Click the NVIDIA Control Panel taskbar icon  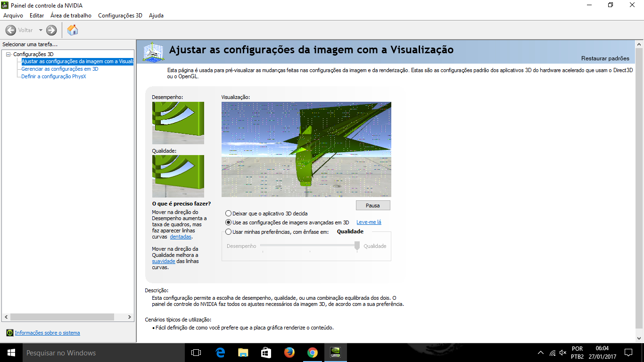[335, 353]
